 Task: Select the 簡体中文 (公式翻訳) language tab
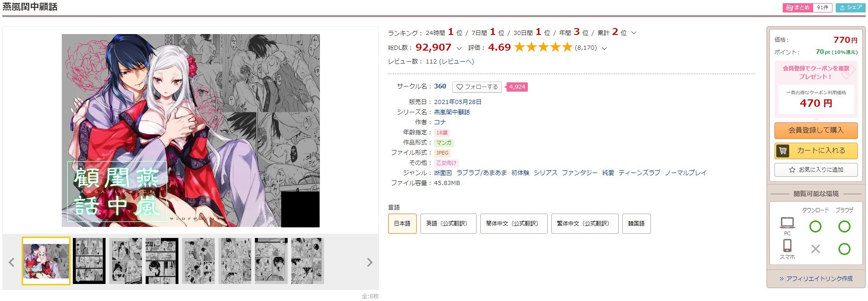pyautogui.click(x=514, y=224)
